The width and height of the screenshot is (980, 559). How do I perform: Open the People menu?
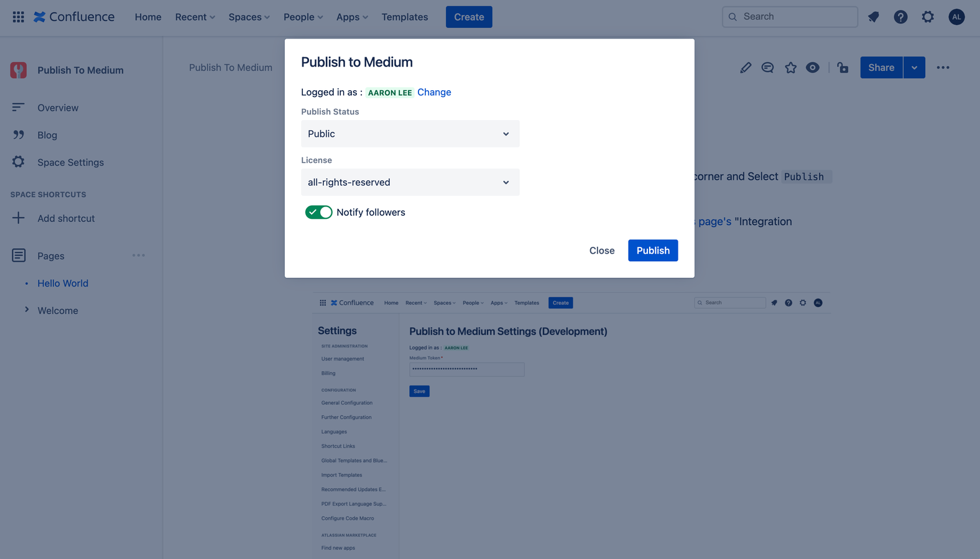303,17
